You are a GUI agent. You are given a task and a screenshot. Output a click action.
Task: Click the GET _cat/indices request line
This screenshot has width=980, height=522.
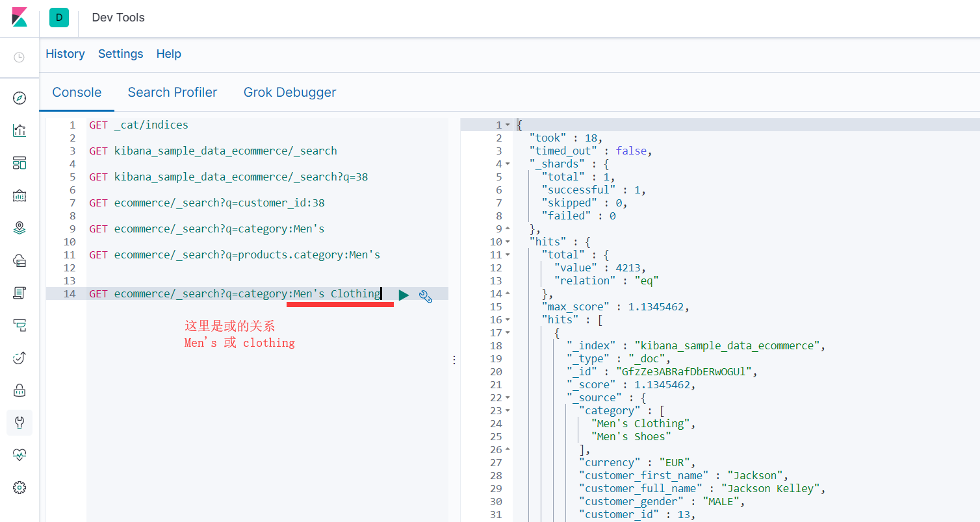coord(138,125)
